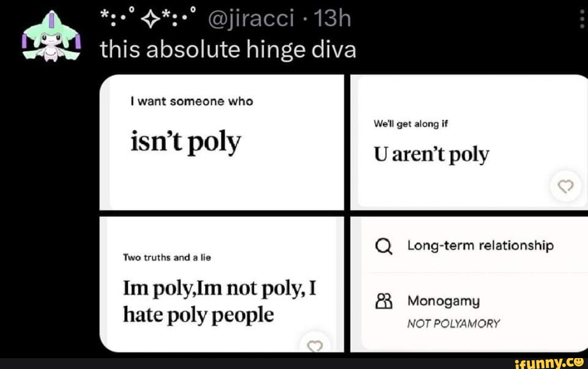588x369 pixels.
Task: Toggle the heart reaction on the bottom-left card
Action: (x=315, y=346)
